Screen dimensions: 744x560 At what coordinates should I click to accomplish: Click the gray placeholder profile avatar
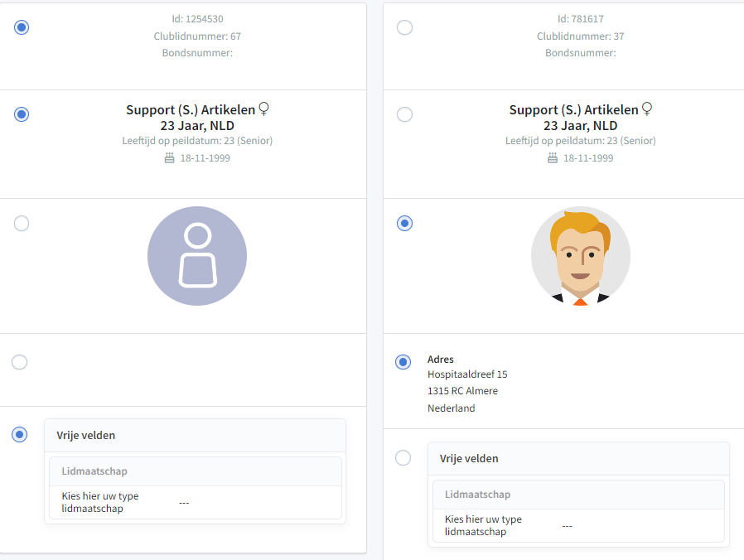click(197, 256)
